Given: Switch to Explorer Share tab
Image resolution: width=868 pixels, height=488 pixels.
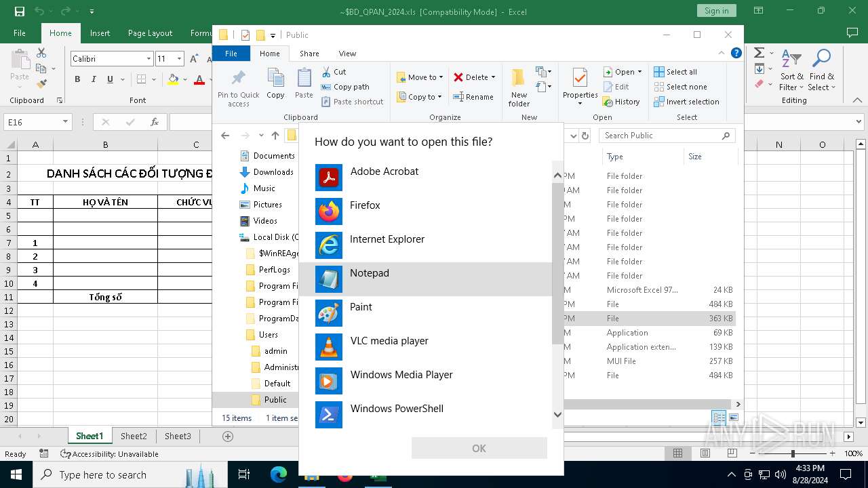Looking at the screenshot, I should (x=309, y=54).
